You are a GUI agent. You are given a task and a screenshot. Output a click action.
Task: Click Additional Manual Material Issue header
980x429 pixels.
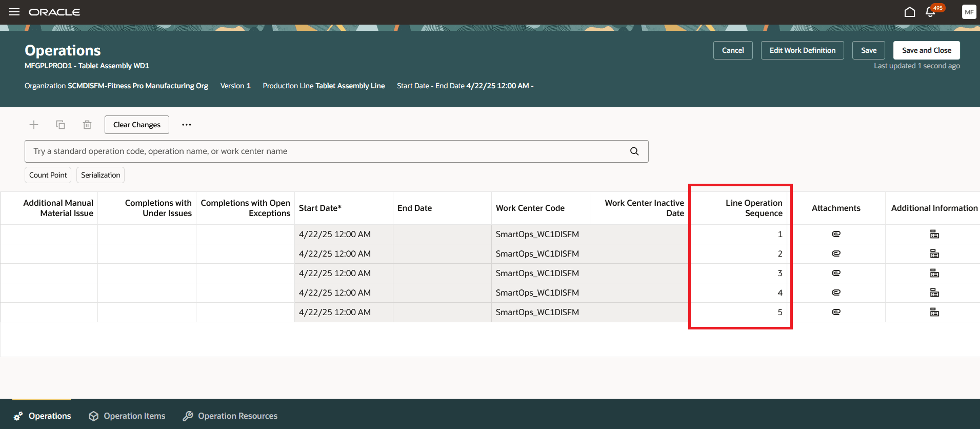pyautogui.click(x=49, y=208)
